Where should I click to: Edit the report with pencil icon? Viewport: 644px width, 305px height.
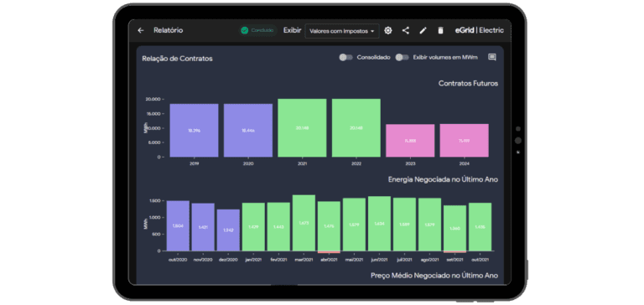click(423, 30)
